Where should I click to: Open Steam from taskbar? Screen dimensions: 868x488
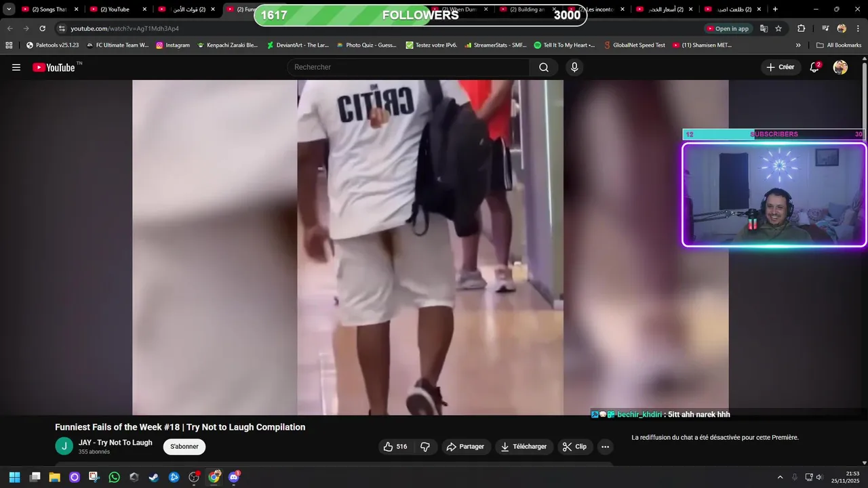(x=154, y=477)
